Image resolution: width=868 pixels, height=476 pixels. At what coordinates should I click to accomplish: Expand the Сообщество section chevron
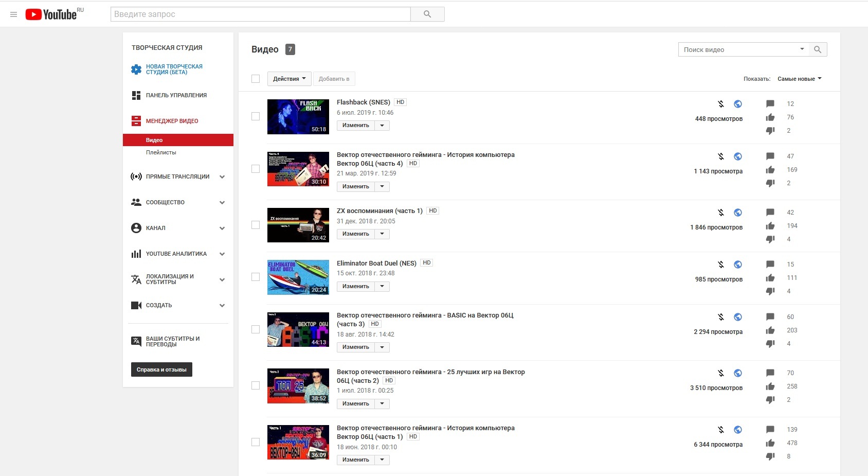coord(222,202)
